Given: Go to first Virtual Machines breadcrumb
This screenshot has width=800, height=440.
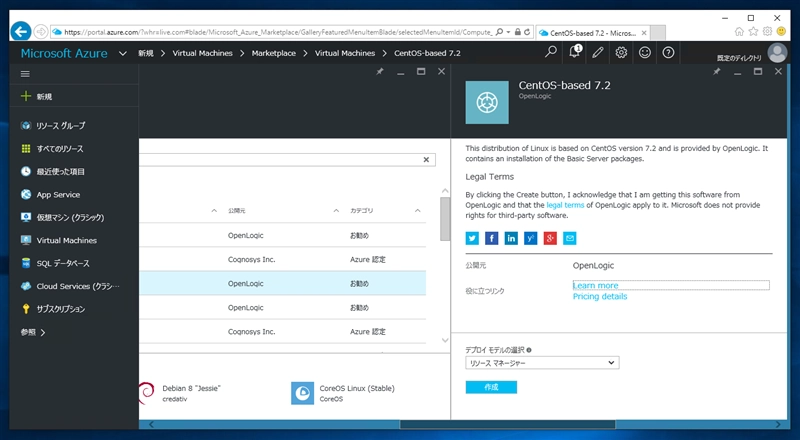Looking at the screenshot, I should tap(203, 53).
